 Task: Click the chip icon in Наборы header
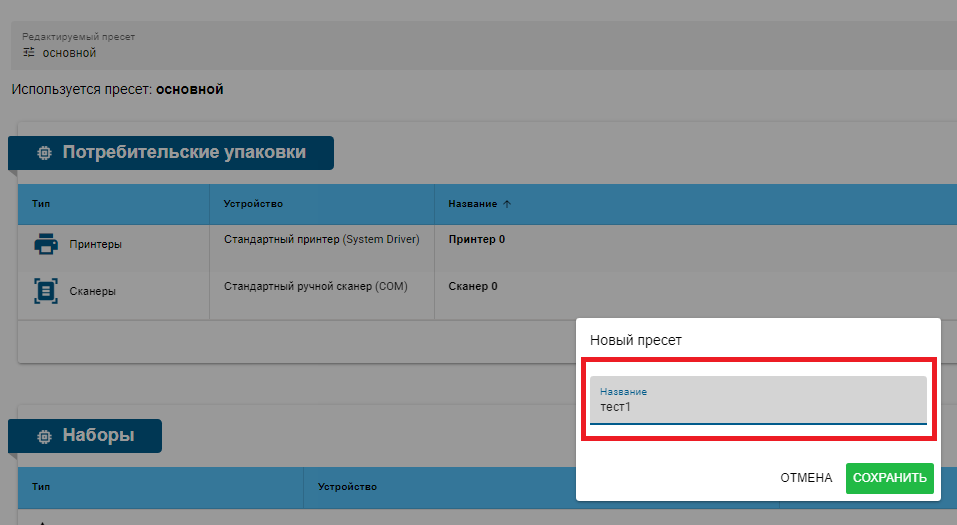pos(43,436)
